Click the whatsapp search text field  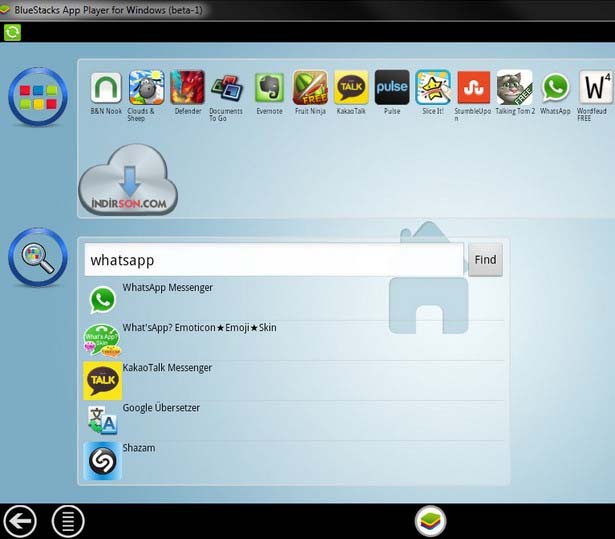pos(274,260)
